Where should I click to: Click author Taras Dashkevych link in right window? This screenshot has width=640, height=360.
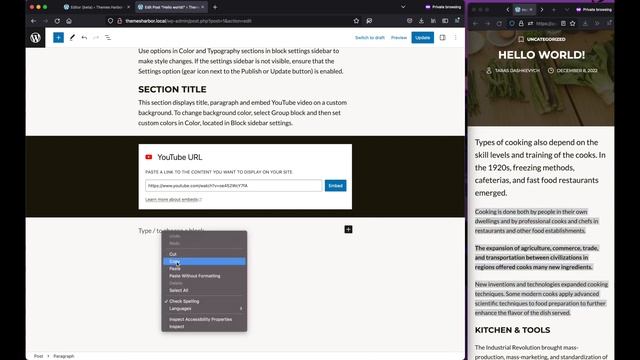pos(517,71)
